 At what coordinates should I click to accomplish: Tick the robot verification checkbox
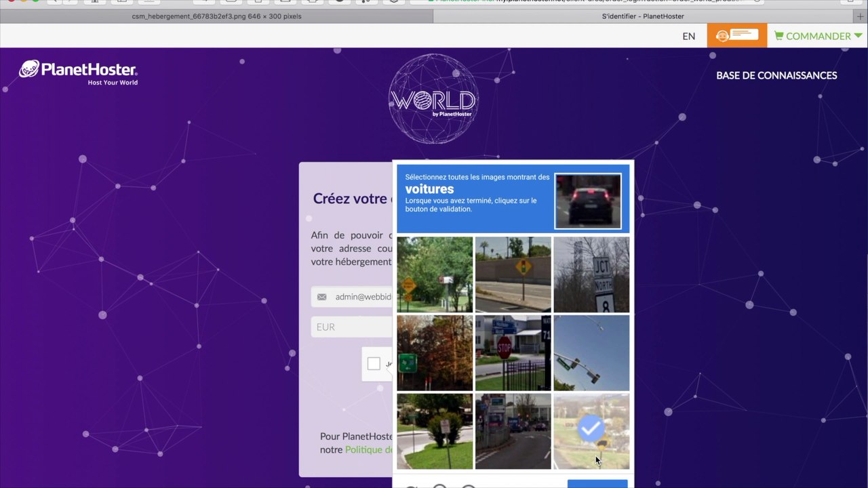click(x=374, y=364)
